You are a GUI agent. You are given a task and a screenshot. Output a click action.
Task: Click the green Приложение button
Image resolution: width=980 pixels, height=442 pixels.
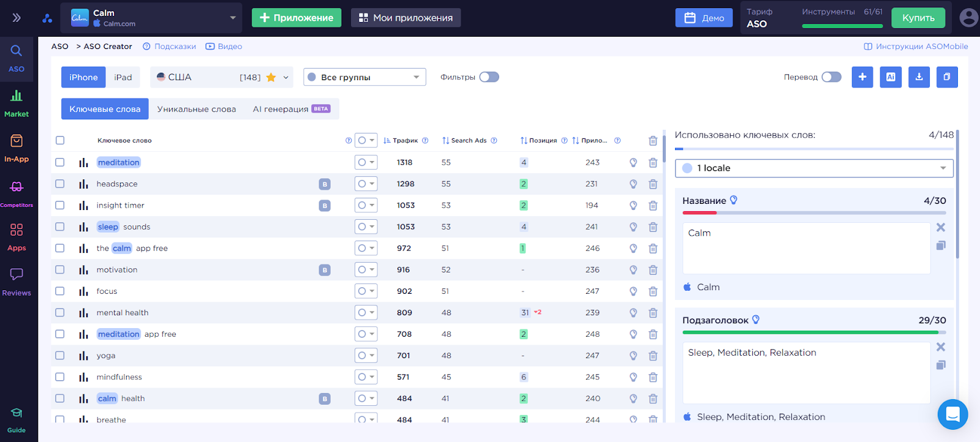pyautogui.click(x=296, y=18)
